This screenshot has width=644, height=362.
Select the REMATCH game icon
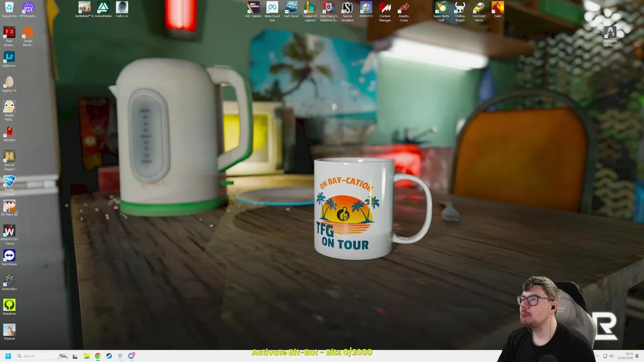(366, 10)
